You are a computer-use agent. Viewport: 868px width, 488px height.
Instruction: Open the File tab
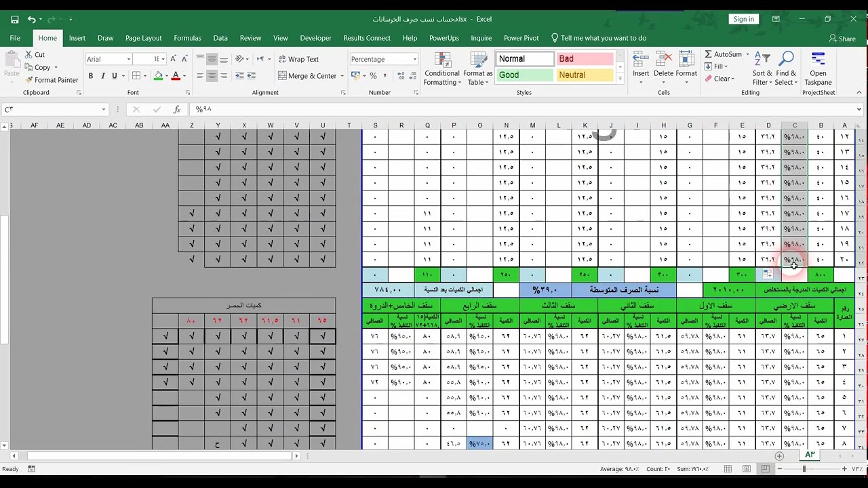tap(15, 38)
